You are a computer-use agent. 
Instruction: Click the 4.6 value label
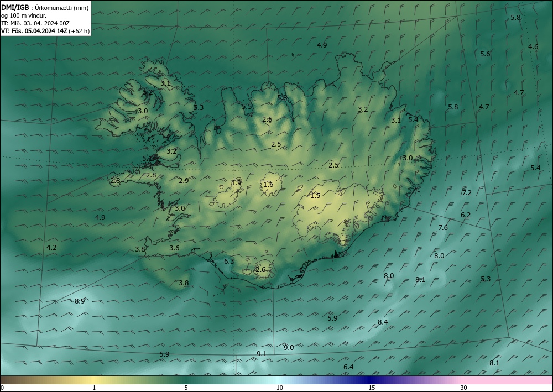[533, 46]
